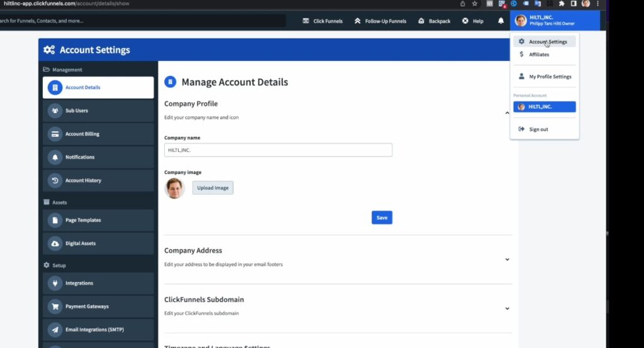
Task: Expand the ClickFunnels Subdomain section
Action: point(508,308)
